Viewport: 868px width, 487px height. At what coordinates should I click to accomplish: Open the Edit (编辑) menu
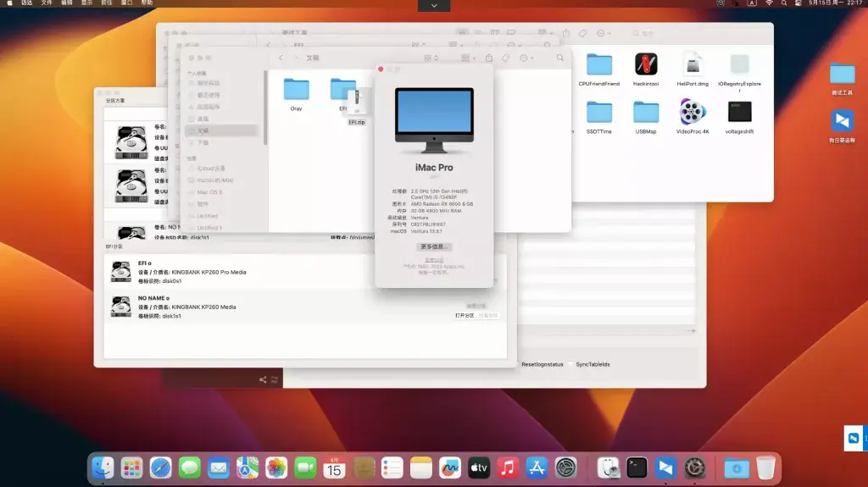pos(66,3)
